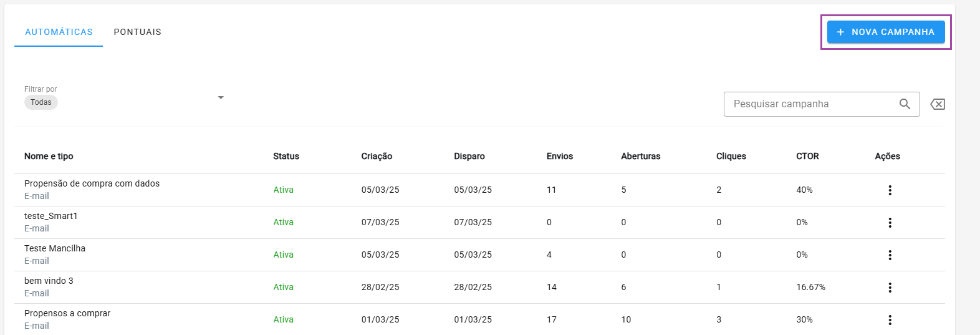Click the search magnifier icon
This screenshot has height=335, width=980.
[x=905, y=104]
